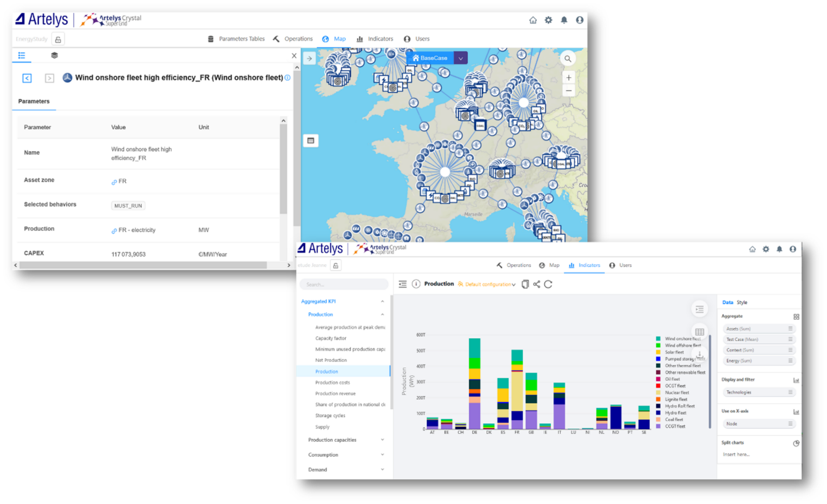Open the map search magnifier
The height and width of the screenshot is (504, 827).
[568, 59]
